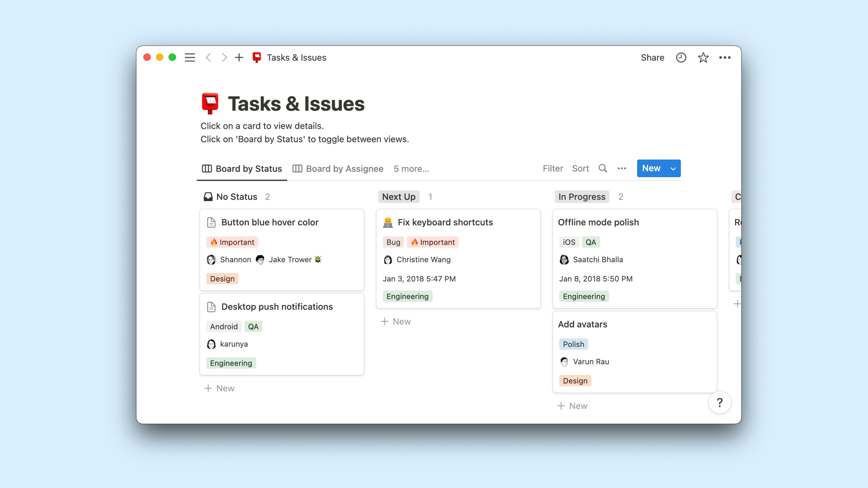The width and height of the screenshot is (868, 488).
Task: Toggle the sidebar hamburger menu
Action: (x=190, y=58)
